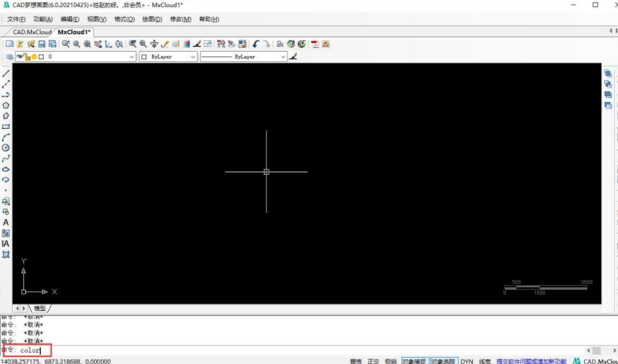Select the Rectangle drawing tool

tap(6, 126)
